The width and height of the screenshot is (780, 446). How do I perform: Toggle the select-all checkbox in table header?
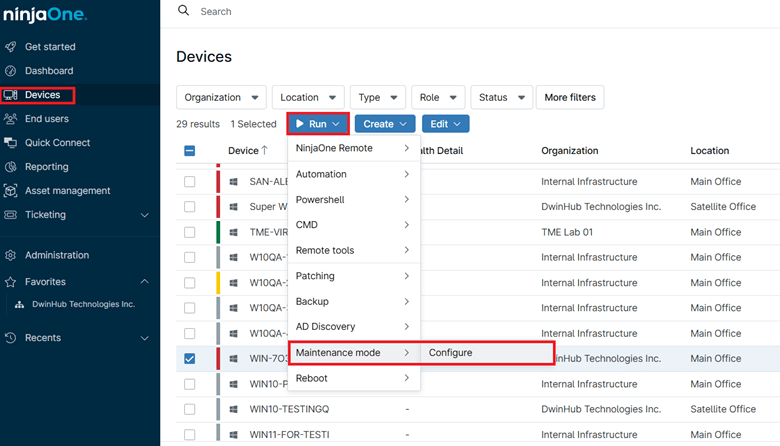pos(190,151)
